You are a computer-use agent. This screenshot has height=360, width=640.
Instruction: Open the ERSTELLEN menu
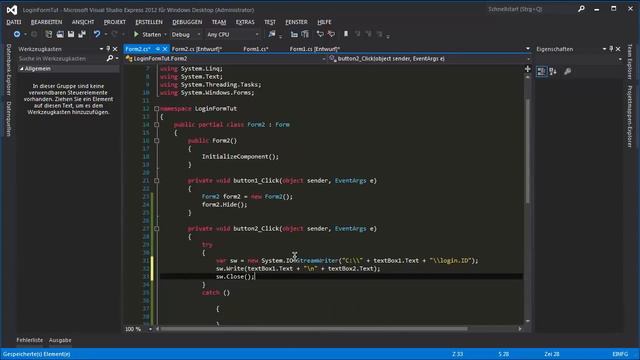pyautogui.click(x=149, y=22)
